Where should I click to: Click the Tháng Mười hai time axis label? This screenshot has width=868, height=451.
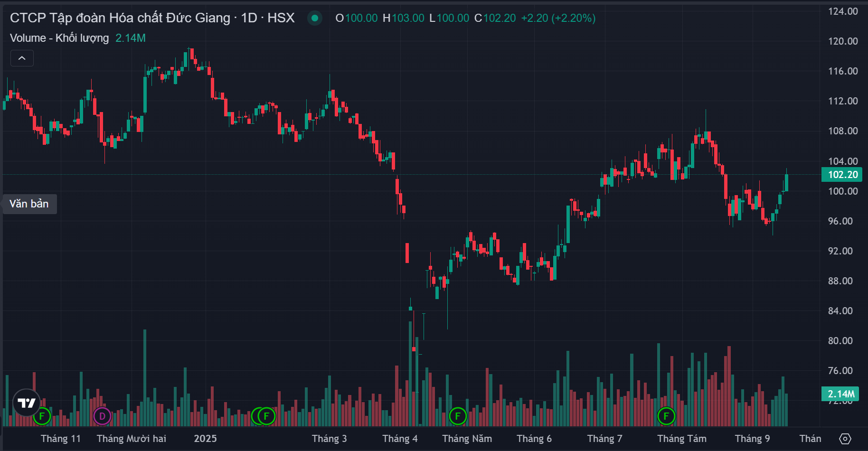132,439
